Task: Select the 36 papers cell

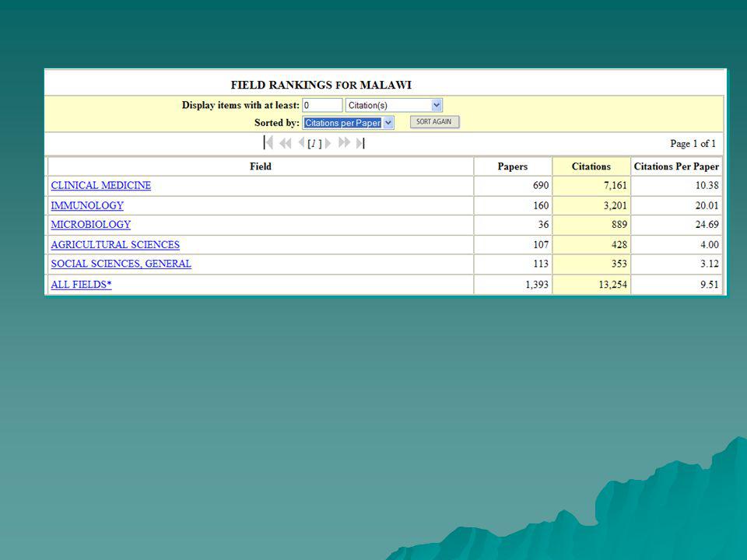Action: (x=513, y=225)
